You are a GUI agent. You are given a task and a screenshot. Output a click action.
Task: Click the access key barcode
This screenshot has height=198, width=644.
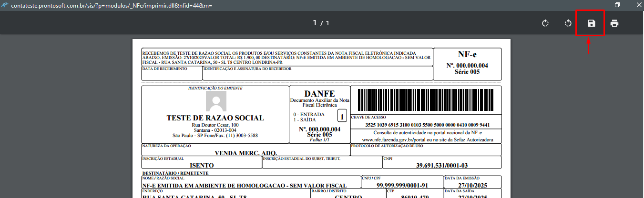[426, 99]
